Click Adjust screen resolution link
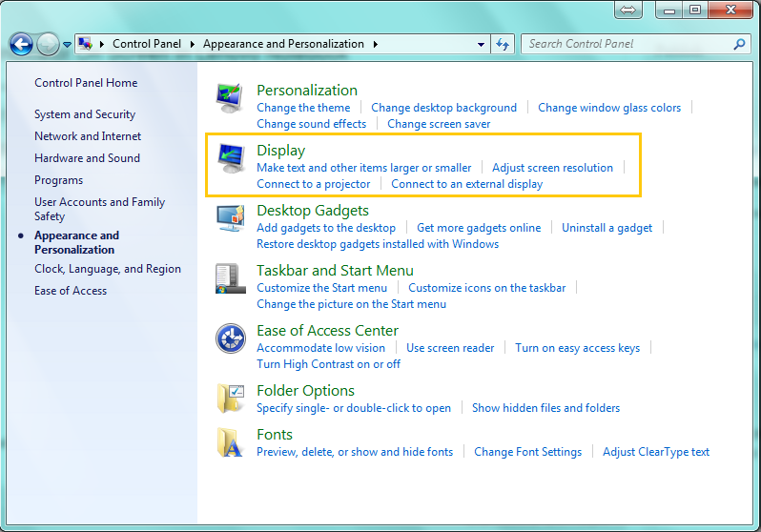 coord(552,168)
